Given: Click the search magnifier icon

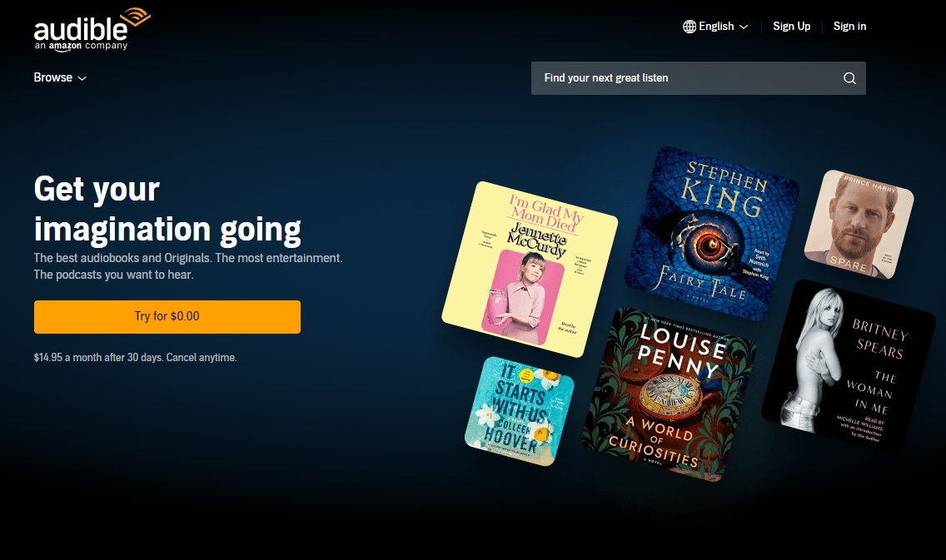Looking at the screenshot, I should click(849, 78).
